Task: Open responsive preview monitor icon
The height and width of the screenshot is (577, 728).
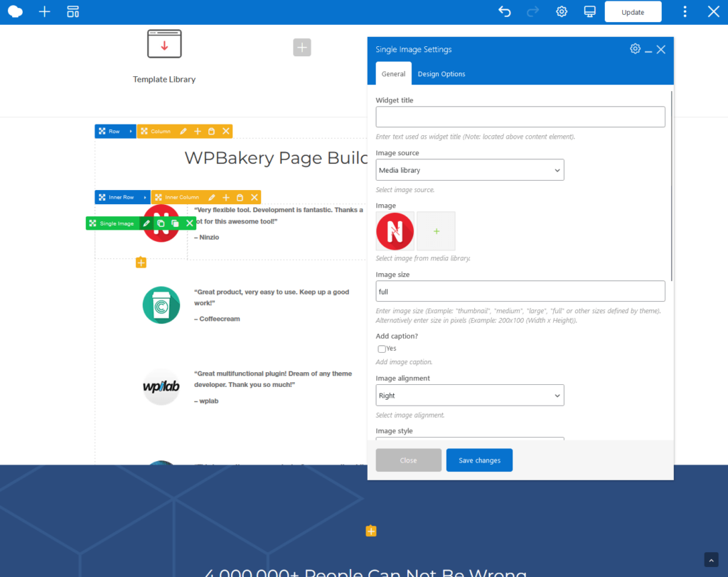Action: point(589,11)
